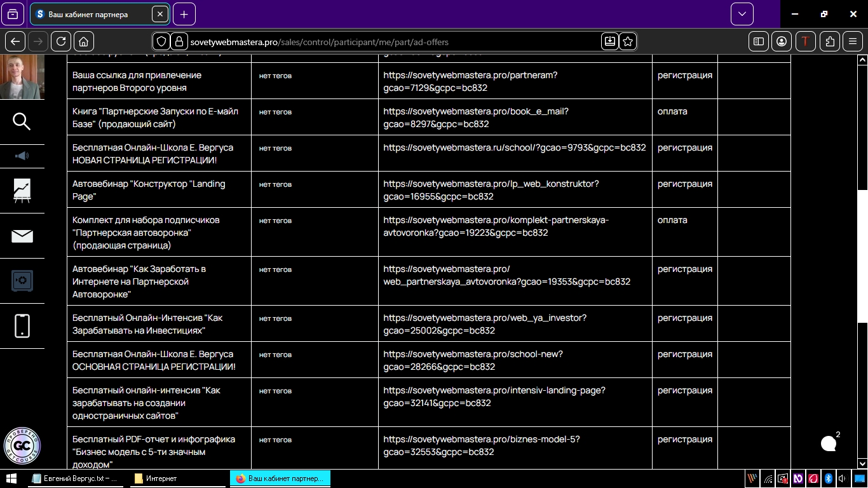Click the megaphone notifications icon in sidebar

click(x=22, y=156)
